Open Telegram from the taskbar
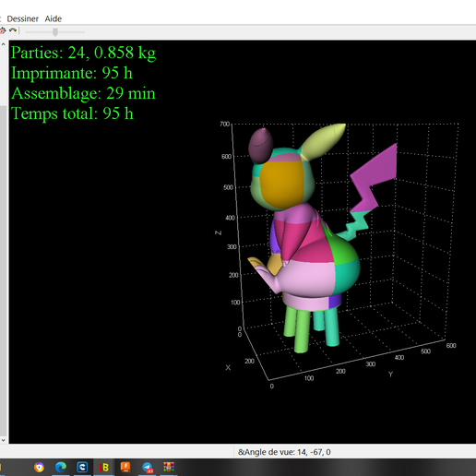Image resolution: width=476 pixels, height=476 pixels. (x=148, y=468)
